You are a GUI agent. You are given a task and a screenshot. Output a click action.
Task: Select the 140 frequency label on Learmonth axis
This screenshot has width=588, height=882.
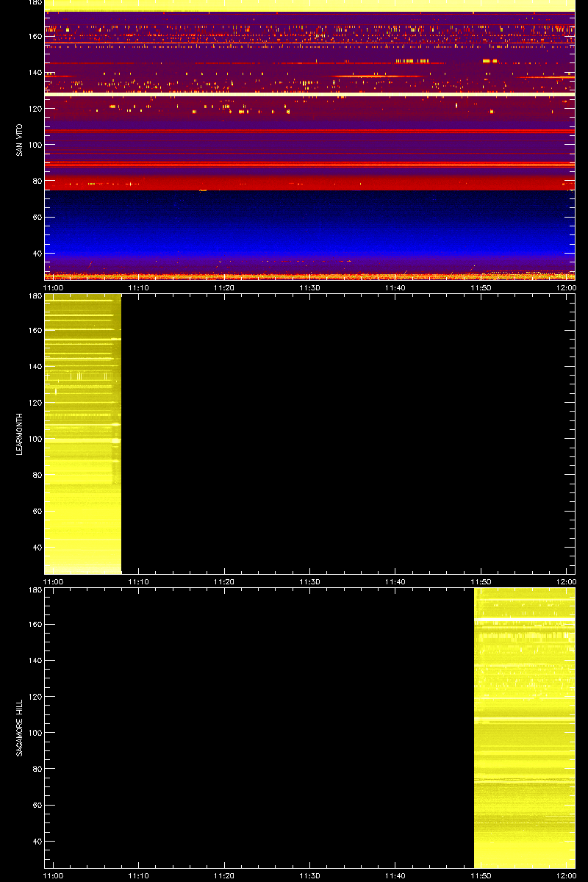(35, 366)
